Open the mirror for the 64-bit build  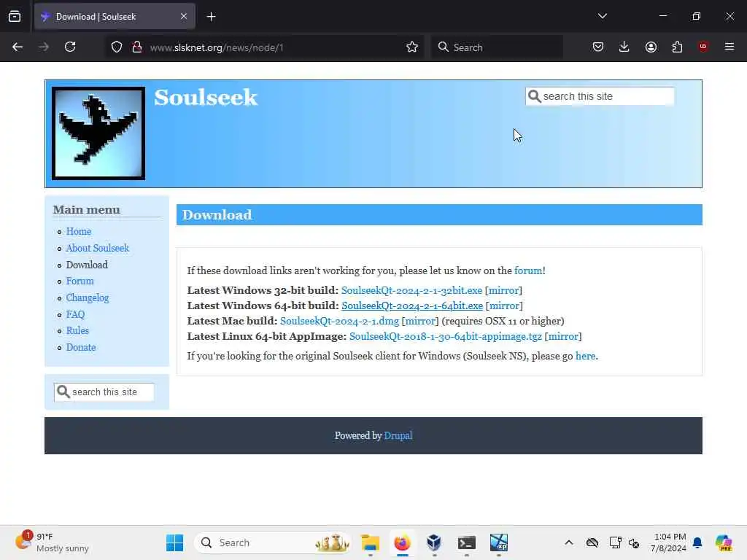pos(504,306)
